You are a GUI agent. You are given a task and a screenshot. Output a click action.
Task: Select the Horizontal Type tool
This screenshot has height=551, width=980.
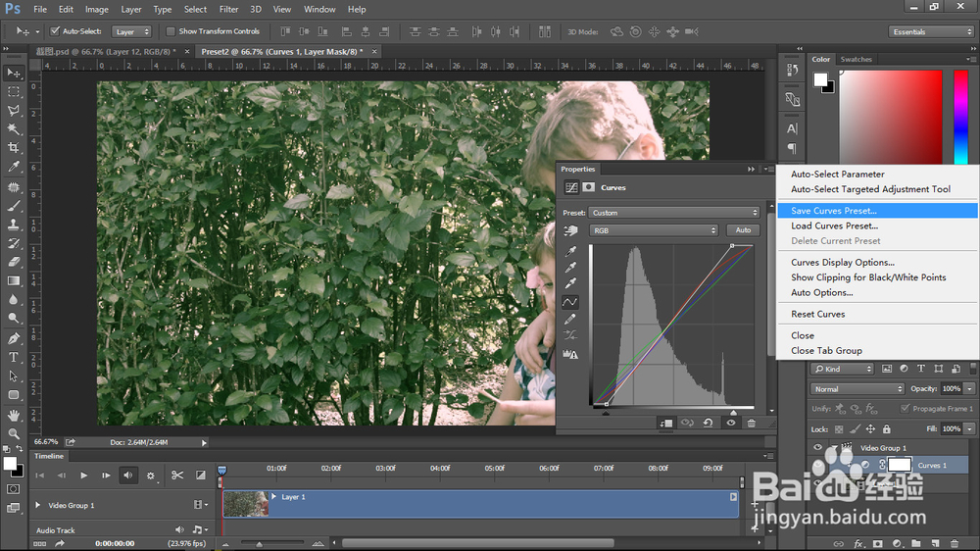[x=13, y=357]
